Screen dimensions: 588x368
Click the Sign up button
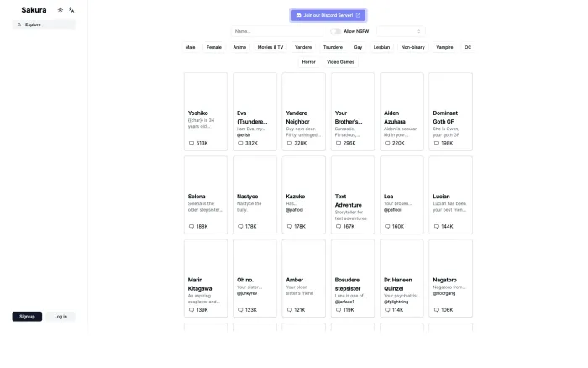[x=27, y=317]
